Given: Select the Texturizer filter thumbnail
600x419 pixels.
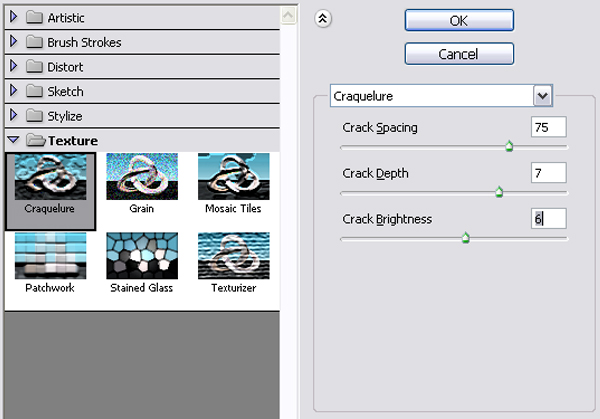Looking at the screenshot, I should click(x=234, y=256).
